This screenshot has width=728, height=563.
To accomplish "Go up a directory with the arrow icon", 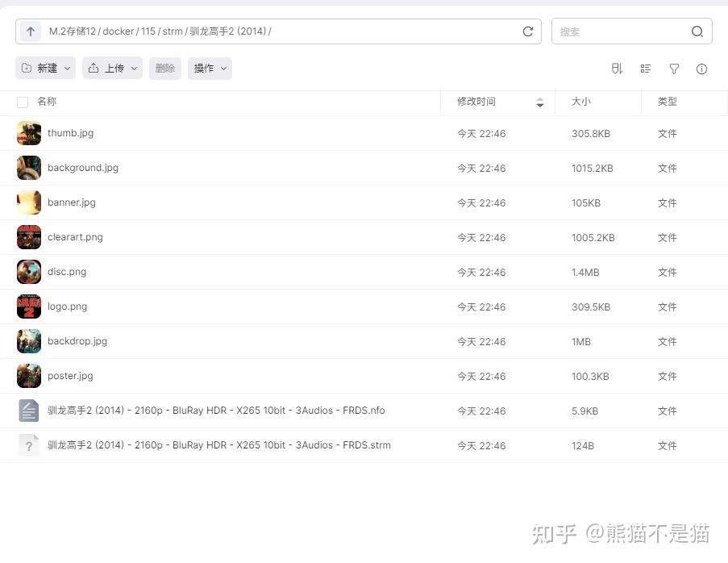I will (x=29, y=31).
